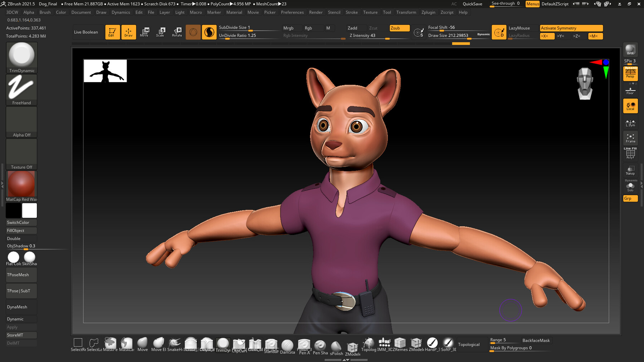Select the SnakeHook brush

coord(175,344)
